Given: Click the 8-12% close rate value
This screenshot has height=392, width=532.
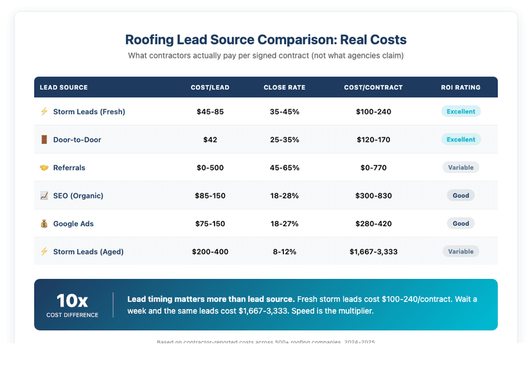Looking at the screenshot, I should [x=285, y=251].
